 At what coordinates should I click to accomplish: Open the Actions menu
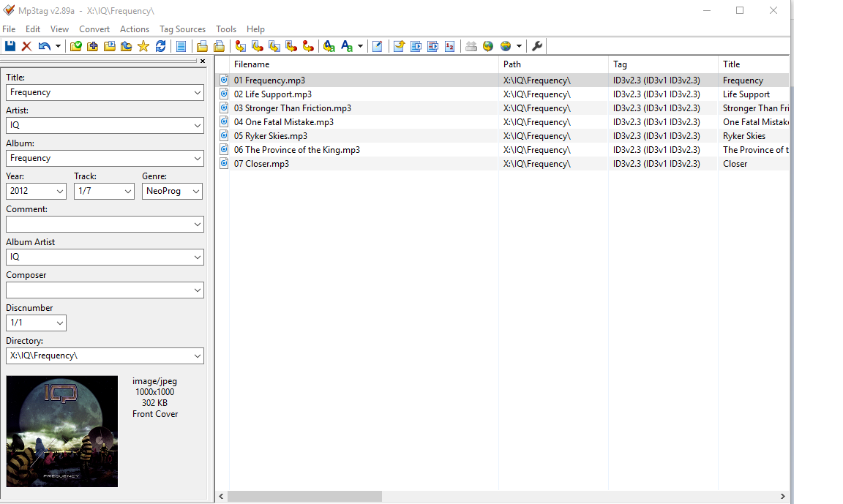pos(135,29)
